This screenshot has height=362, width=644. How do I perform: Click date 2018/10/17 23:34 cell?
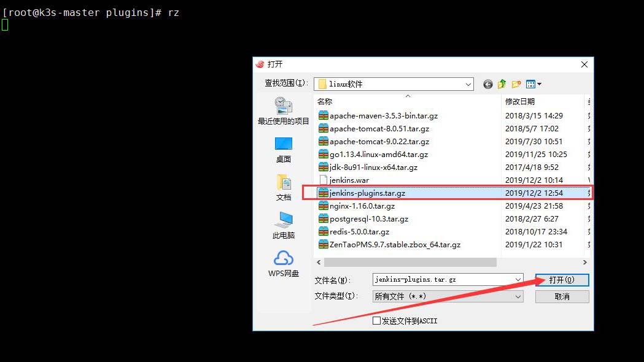(535, 231)
